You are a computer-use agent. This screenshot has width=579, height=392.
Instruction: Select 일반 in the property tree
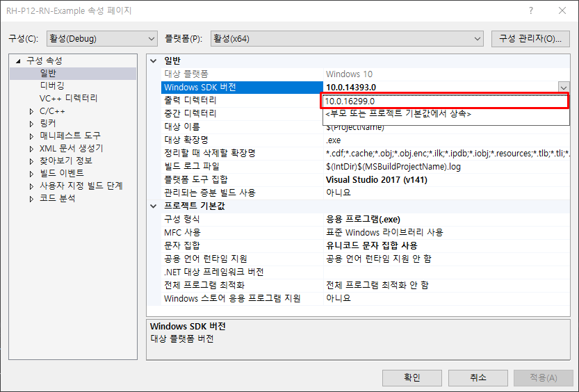[x=48, y=74]
